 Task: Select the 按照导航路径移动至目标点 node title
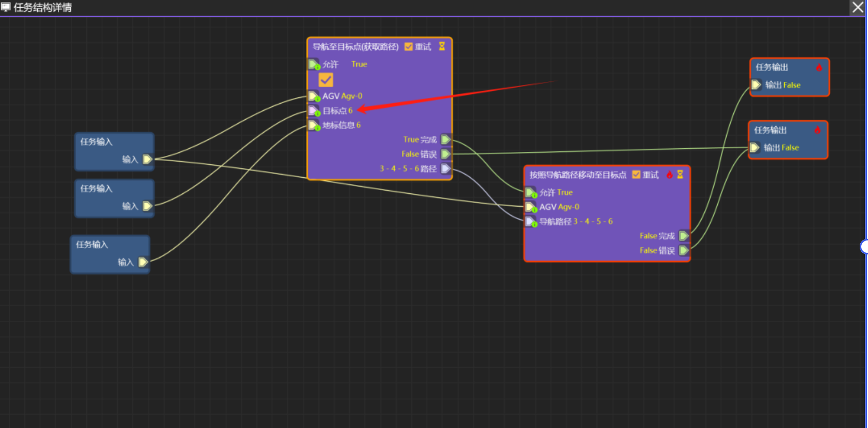578,175
